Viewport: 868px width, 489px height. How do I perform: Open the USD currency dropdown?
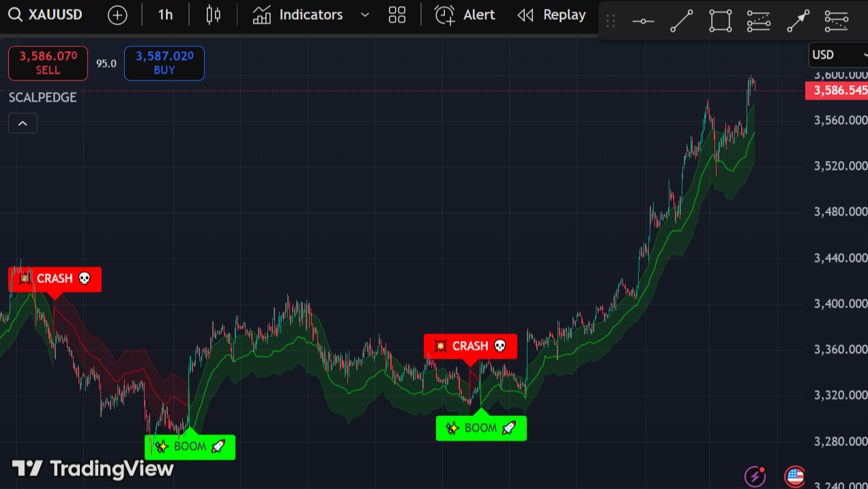[838, 55]
